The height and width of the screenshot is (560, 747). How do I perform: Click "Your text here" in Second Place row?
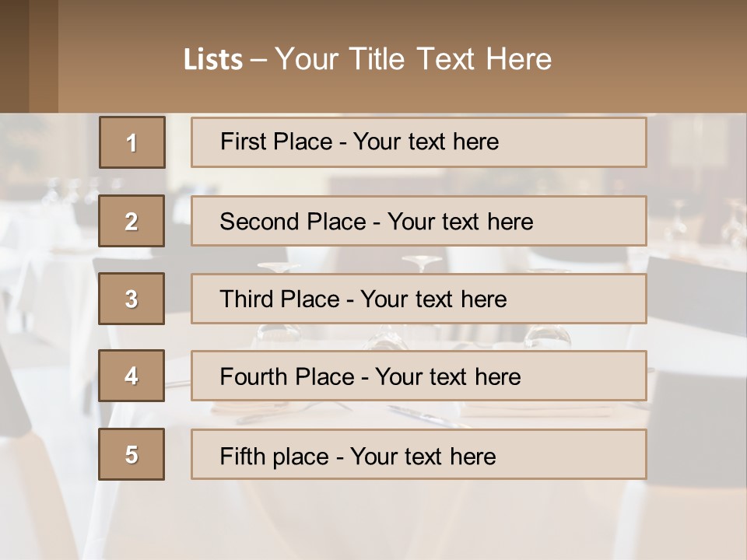(x=460, y=222)
